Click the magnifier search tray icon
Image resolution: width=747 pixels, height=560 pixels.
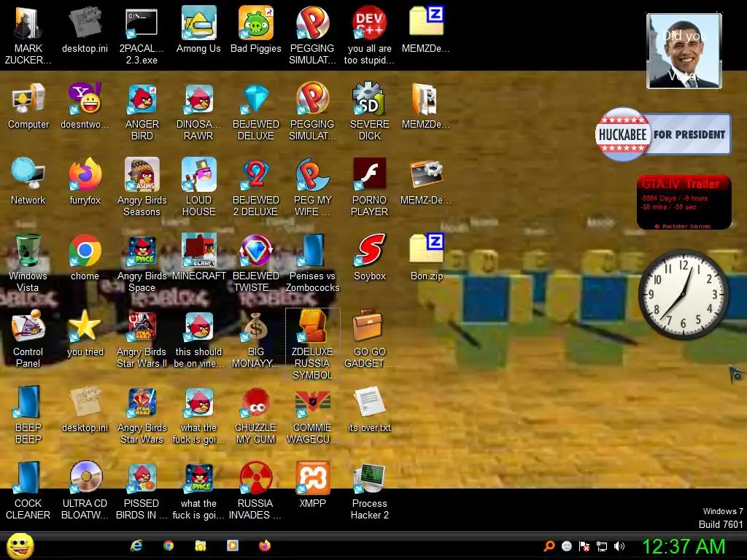pos(549,546)
